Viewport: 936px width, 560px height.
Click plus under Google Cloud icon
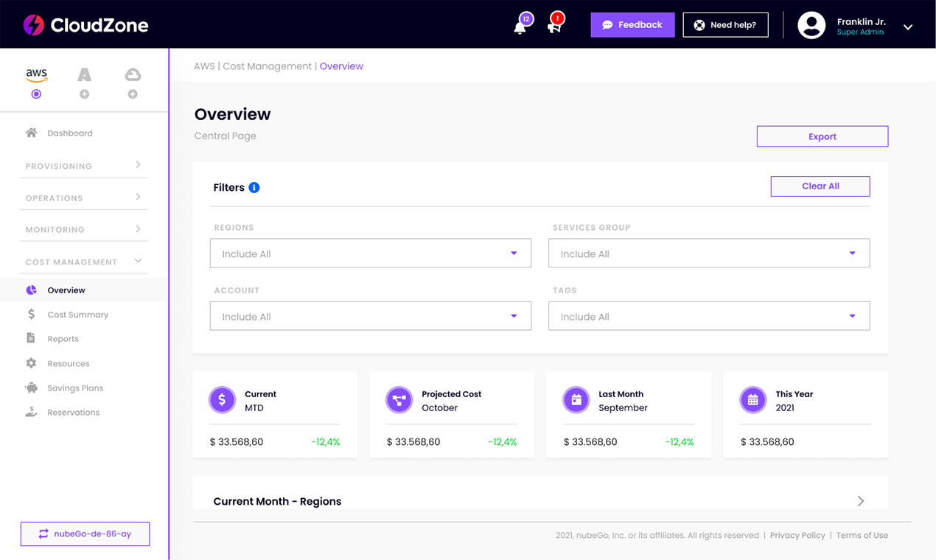[133, 94]
